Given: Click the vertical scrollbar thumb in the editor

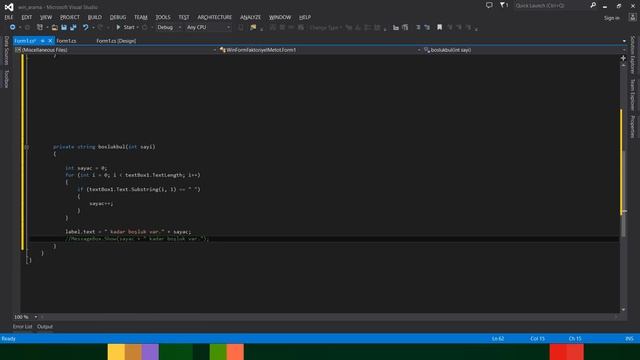Looking at the screenshot, I should (x=623, y=194).
